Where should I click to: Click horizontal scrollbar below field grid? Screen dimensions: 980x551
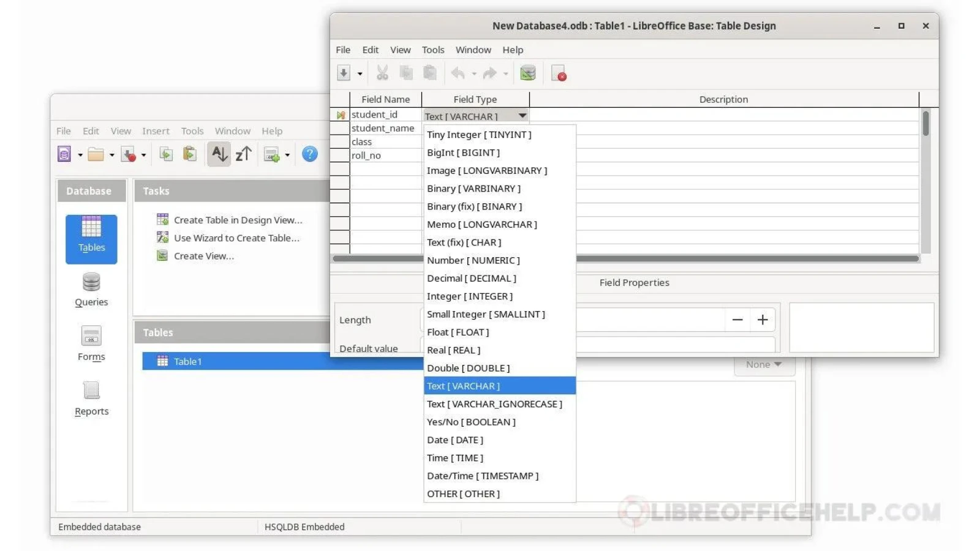point(625,258)
